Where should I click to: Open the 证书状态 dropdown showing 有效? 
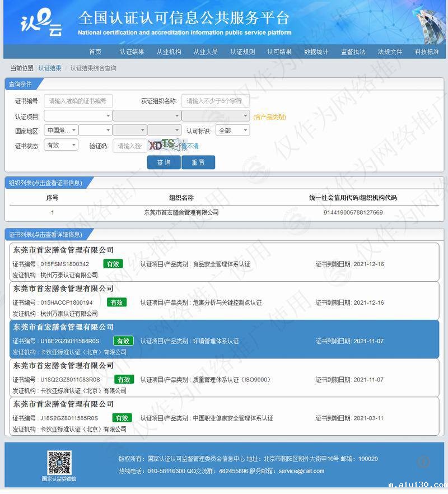coord(61,145)
